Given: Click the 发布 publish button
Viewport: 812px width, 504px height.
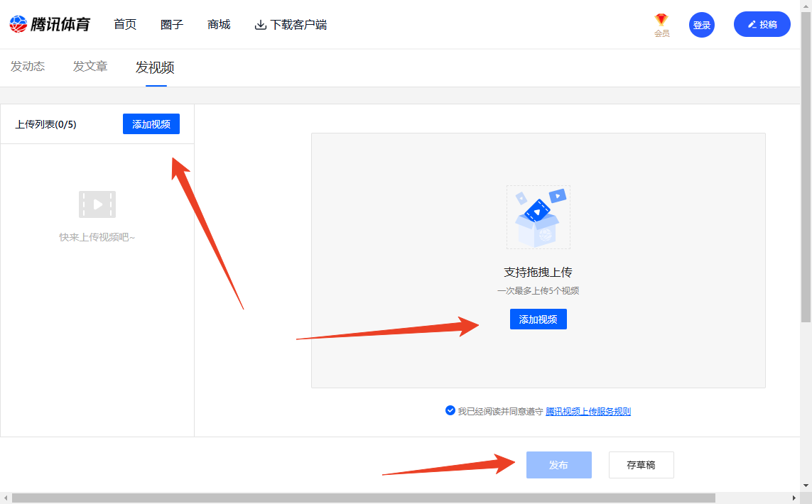Looking at the screenshot, I should tap(559, 465).
